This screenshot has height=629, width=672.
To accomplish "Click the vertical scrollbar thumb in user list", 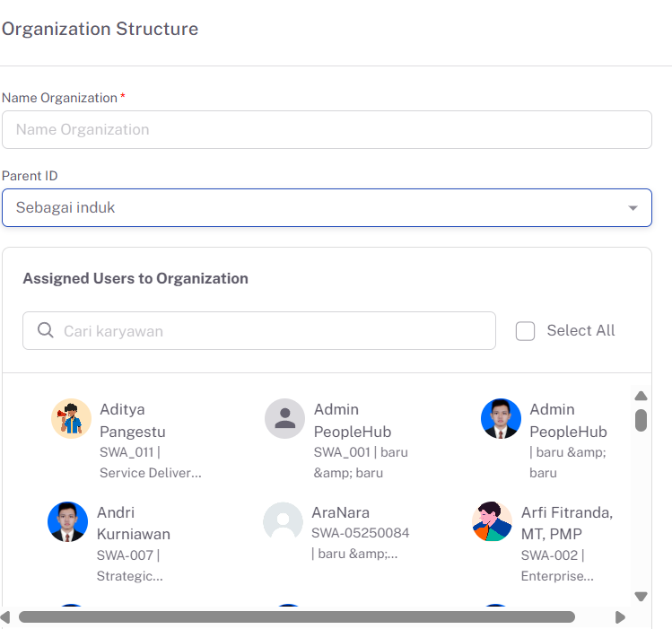I will (641, 420).
